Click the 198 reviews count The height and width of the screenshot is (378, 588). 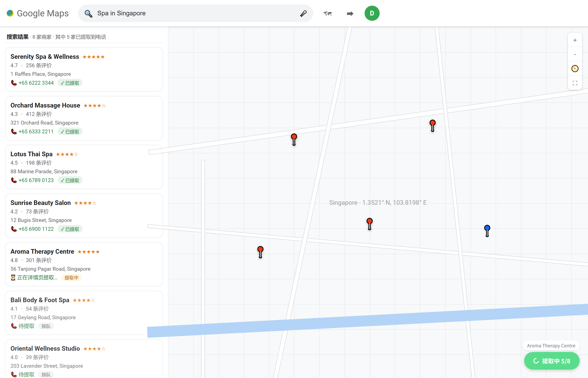pos(39,163)
